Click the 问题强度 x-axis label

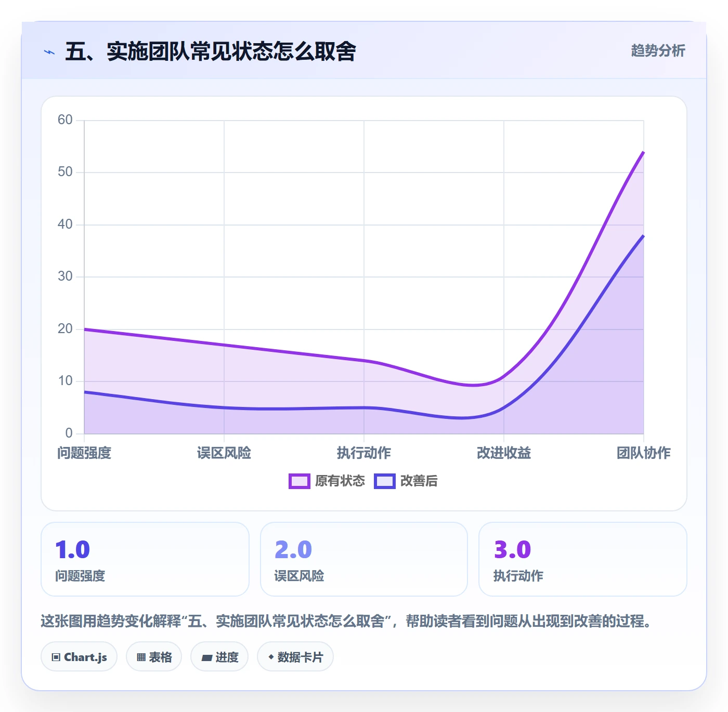(84, 453)
